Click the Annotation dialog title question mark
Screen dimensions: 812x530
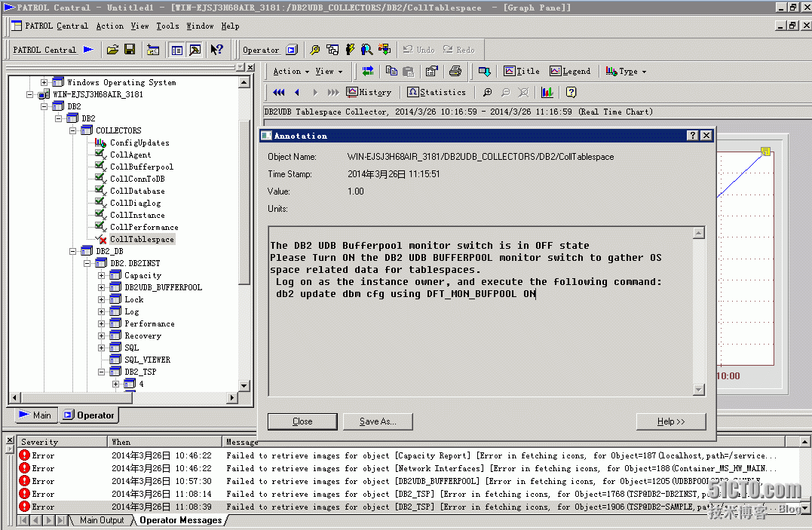[x=693, y=135]
